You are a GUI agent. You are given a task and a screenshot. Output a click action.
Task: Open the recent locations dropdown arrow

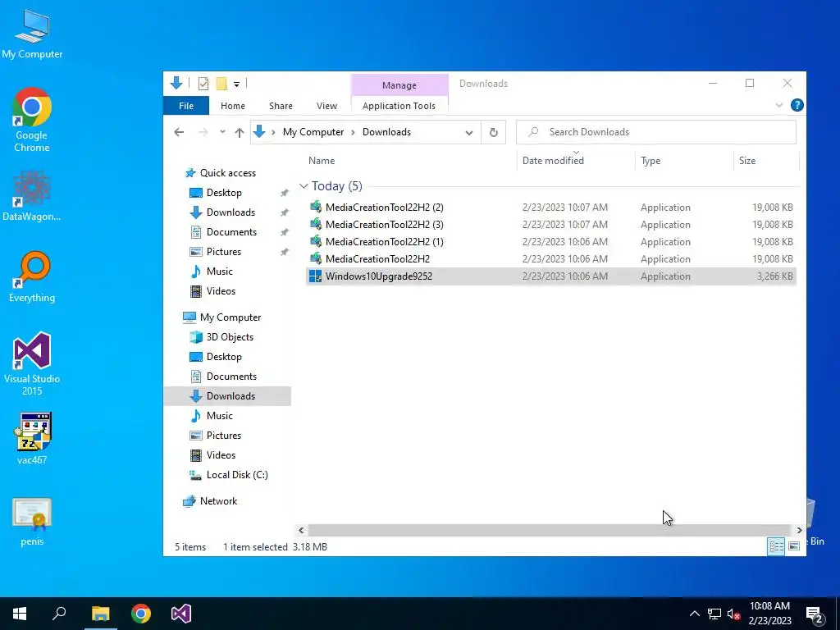coord(222,132)
